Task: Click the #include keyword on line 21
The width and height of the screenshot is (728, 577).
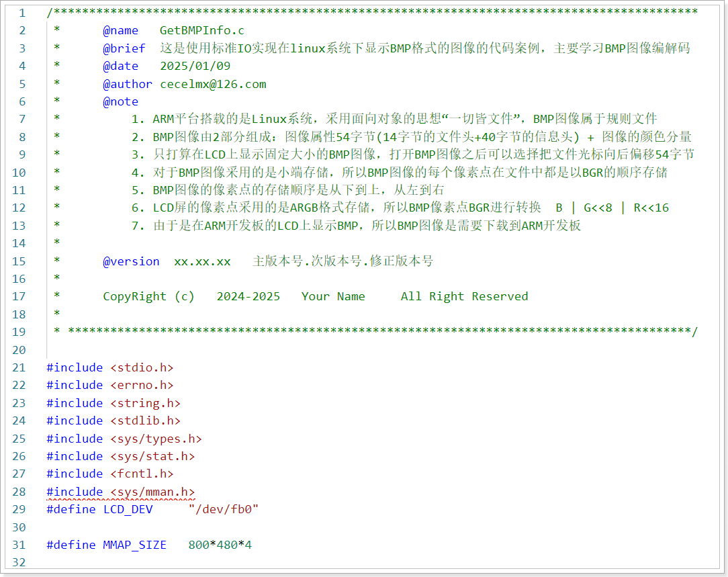Action: (x=75, y=367)
